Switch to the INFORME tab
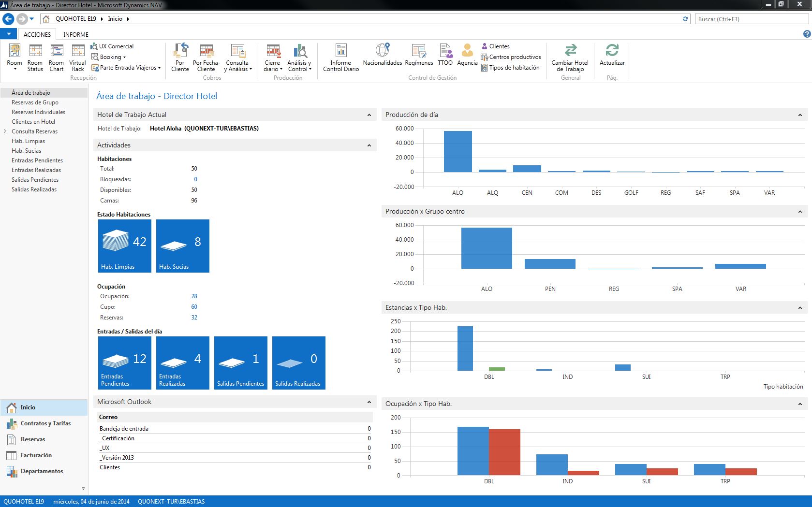This screenshot has height=507, width=812. click(x=76, y=35)
